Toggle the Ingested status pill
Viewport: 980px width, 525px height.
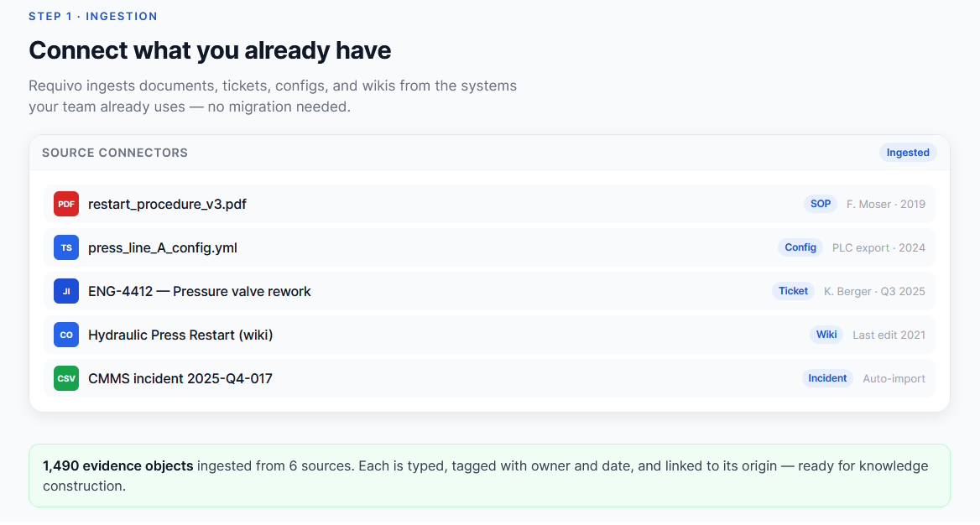(x=908, y=153)
